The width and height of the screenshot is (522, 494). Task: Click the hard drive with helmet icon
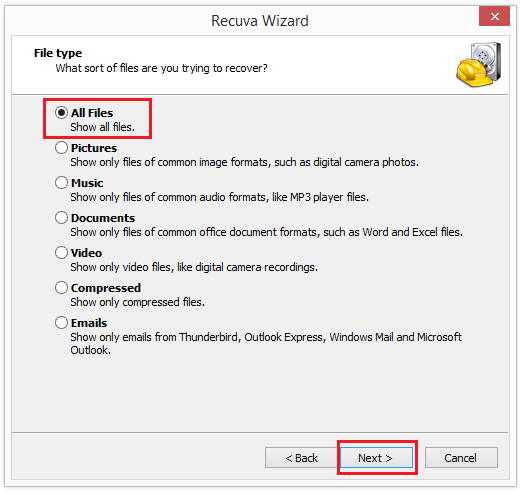(479, 65)
